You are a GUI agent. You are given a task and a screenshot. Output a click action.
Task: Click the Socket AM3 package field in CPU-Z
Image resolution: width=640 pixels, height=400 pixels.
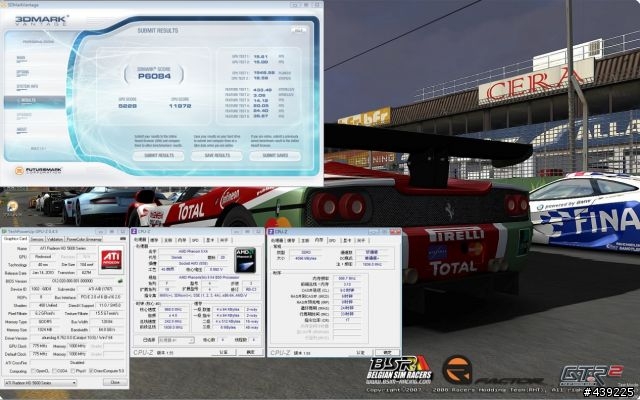click(x=193, y=264)
